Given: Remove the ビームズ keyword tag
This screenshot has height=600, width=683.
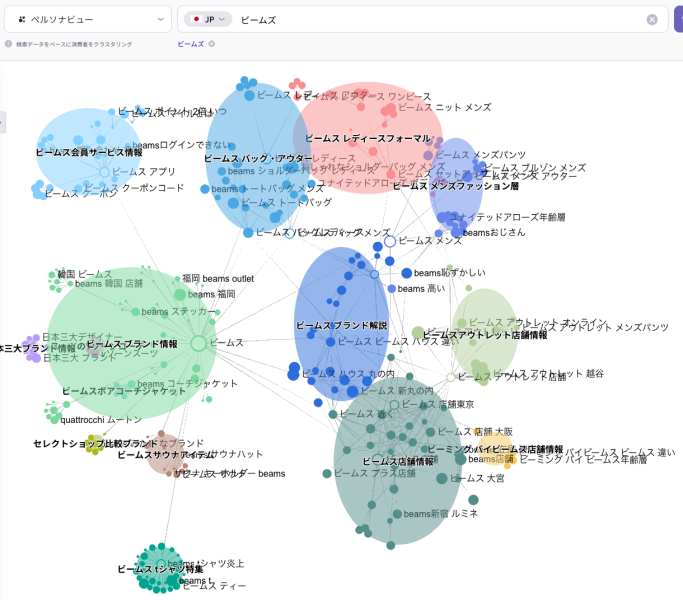Looking at the screenshot, I should (x=211, y=44).
